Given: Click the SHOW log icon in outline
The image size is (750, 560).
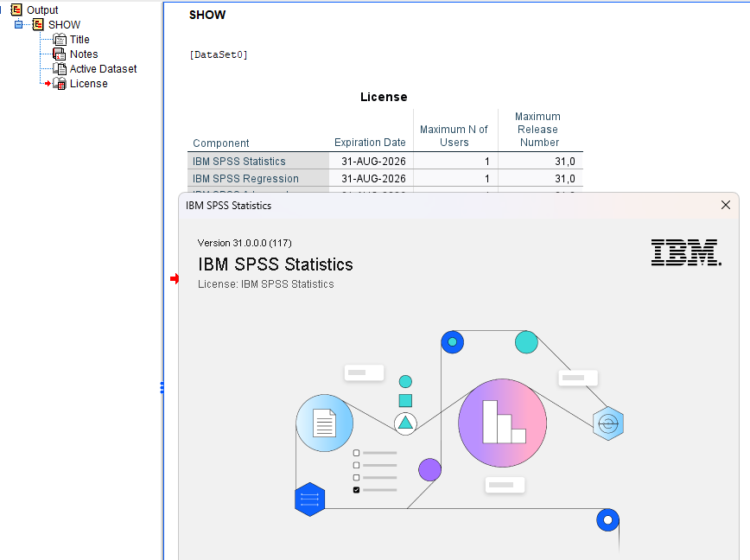Looking at the screenshot, I should (x=38, y=24).
